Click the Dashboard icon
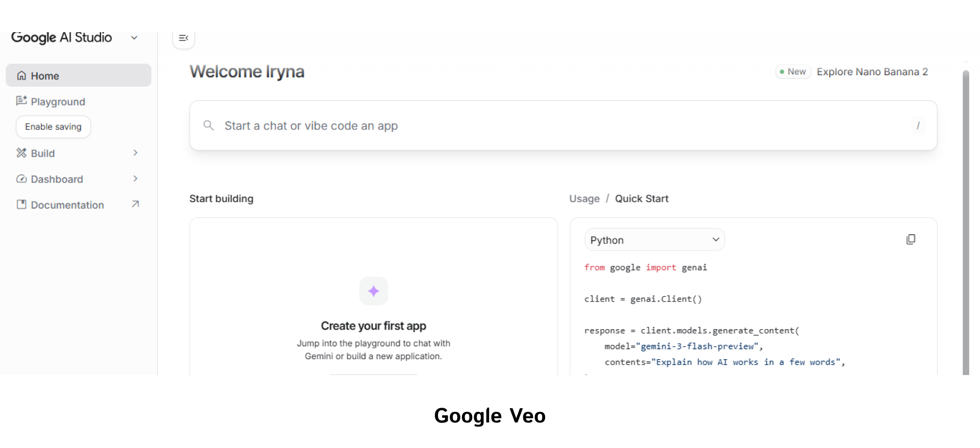The width and height of the screenshot is (980, 448). coord(21,179)
